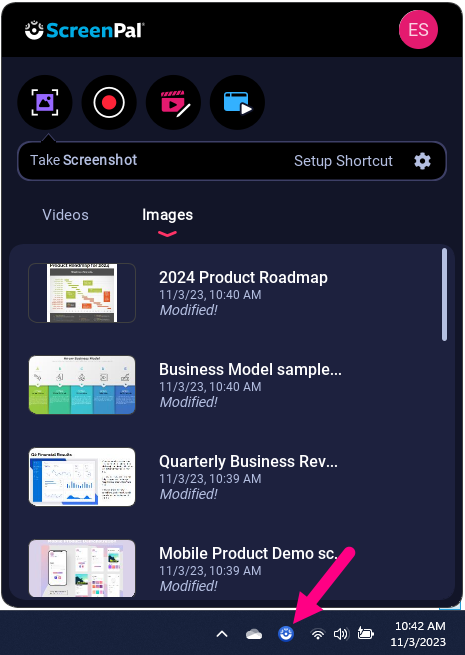Open the ES account avatar

click(x=418, y=30)
